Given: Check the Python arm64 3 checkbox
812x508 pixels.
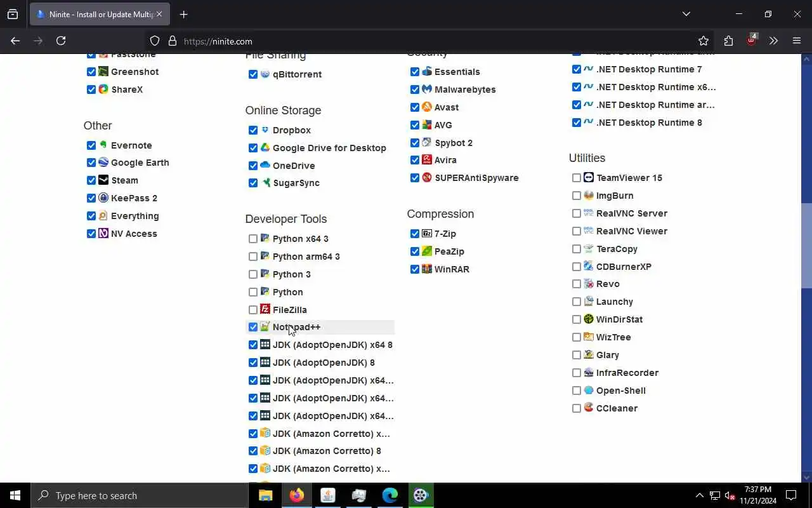Looking at the screenshot, I should 253,257.
